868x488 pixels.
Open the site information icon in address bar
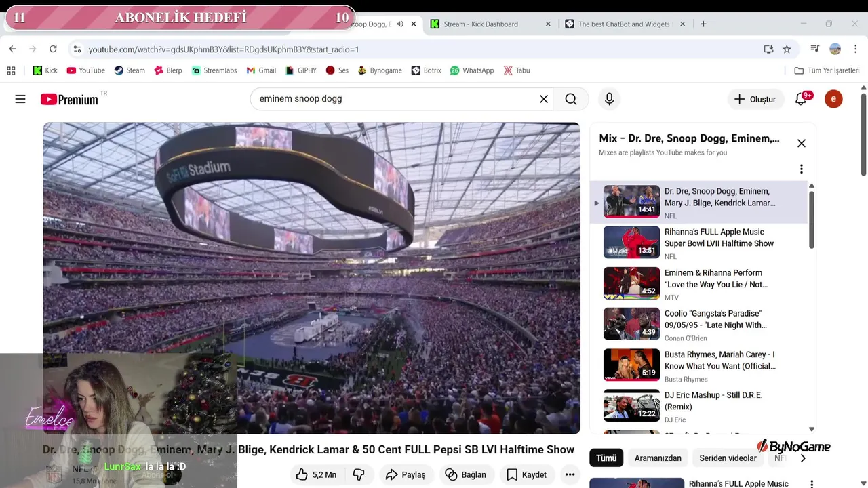(77, 49)
